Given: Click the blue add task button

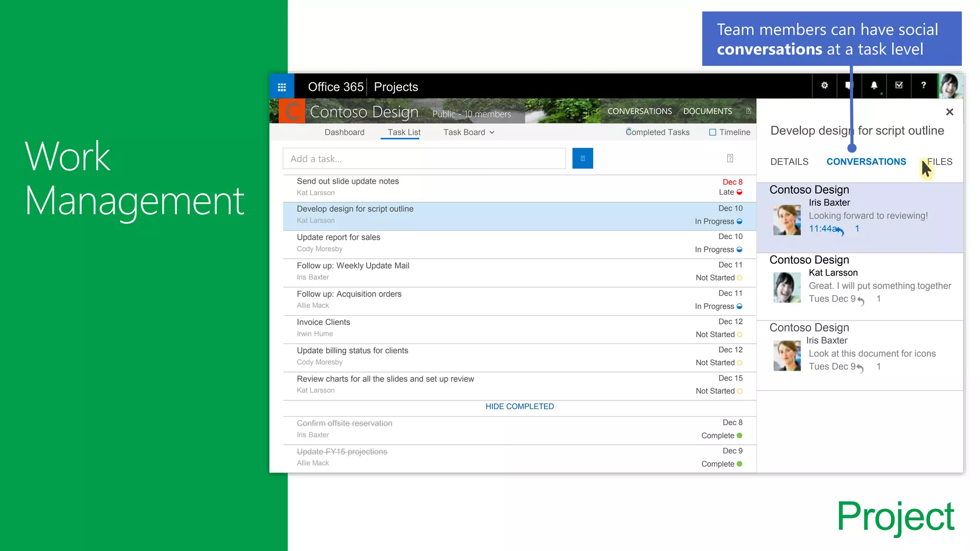Looking at the screenshot, I should click(x=582, y=158).
